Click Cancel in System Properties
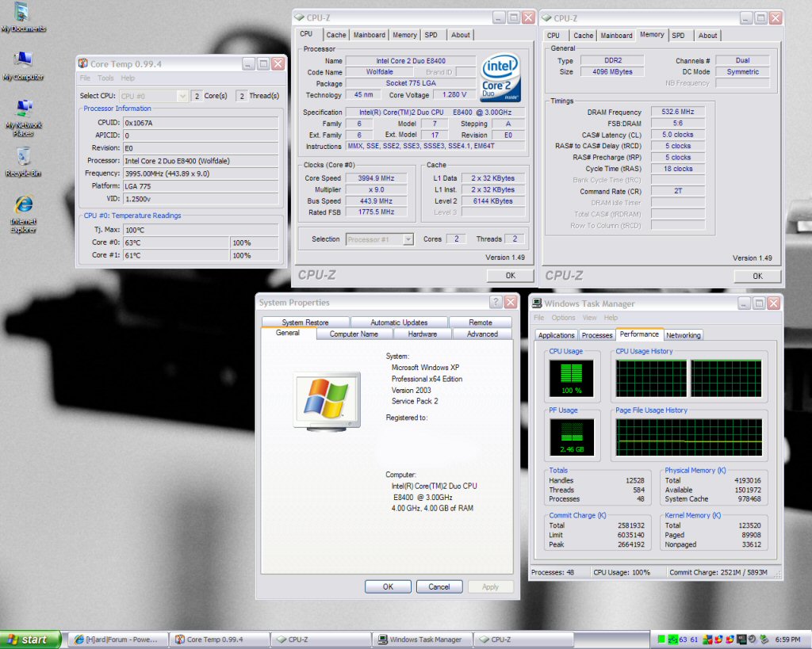 tap(439, 586)
